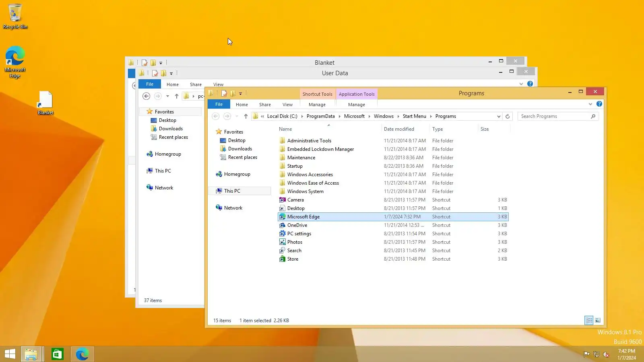Sort files by the Name column
The width and height of the screenshot is (644, 362).
pyautogui.click(x=329, y=129)
